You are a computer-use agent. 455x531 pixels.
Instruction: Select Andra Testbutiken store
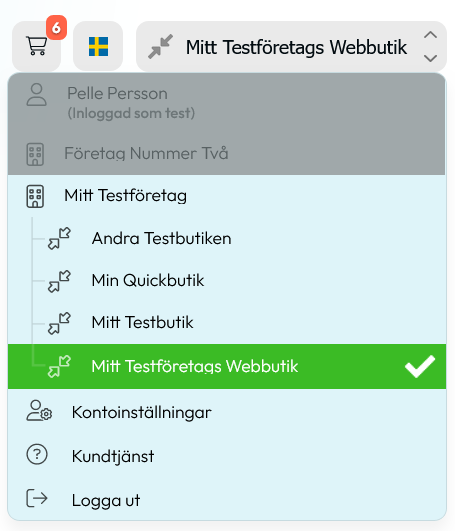pos(227,238)
